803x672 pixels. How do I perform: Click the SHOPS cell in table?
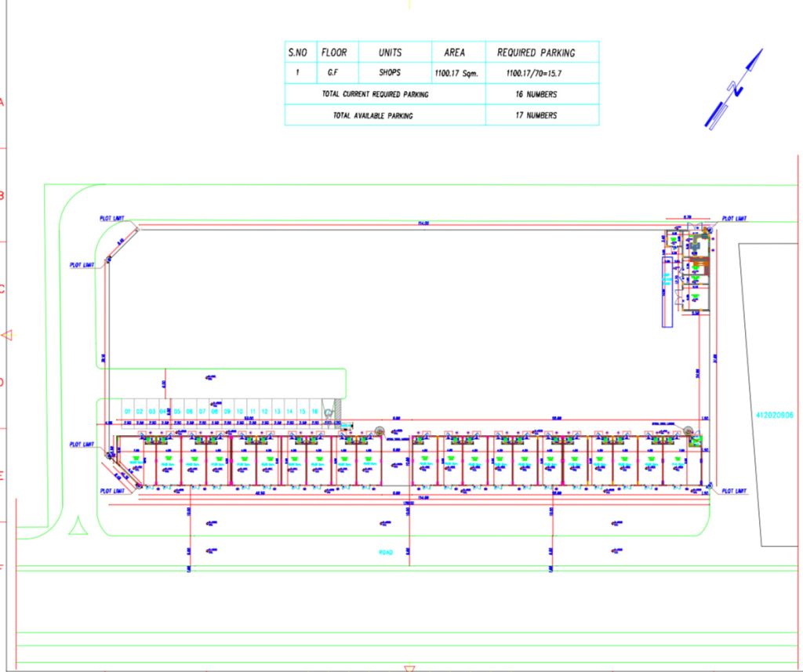[x=390, y=73]
